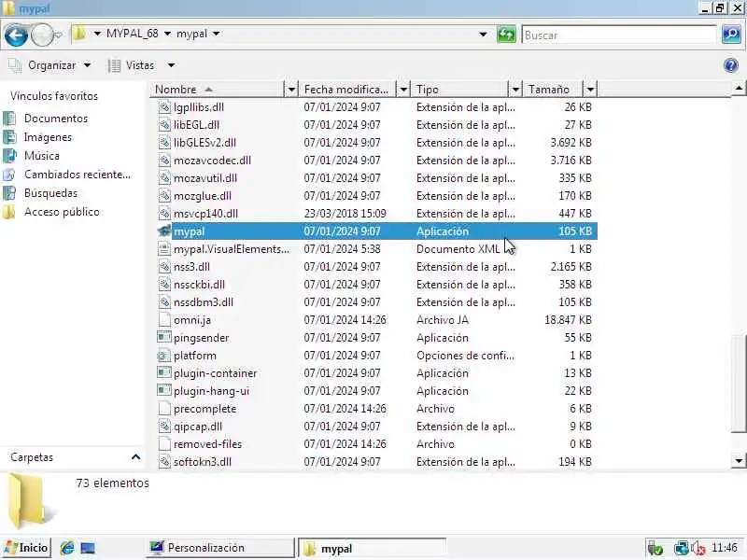The width and height of the screenshot is (747, 560).
Task: Select the softokn3.dll file name
Action: click(203, 462)
